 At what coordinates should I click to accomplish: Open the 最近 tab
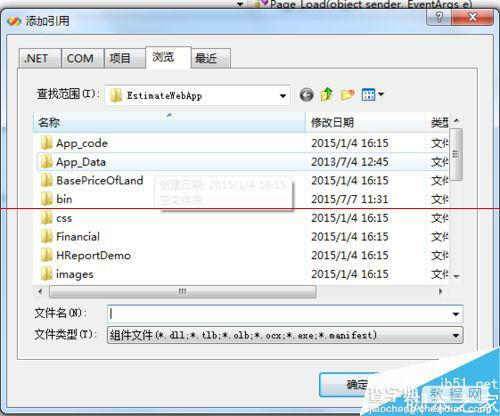(211, 58)
